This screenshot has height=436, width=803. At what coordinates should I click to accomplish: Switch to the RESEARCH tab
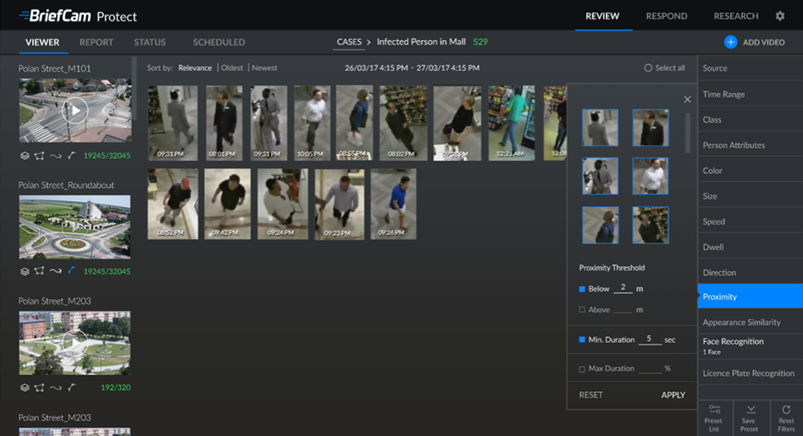click(x=736, y=16)
